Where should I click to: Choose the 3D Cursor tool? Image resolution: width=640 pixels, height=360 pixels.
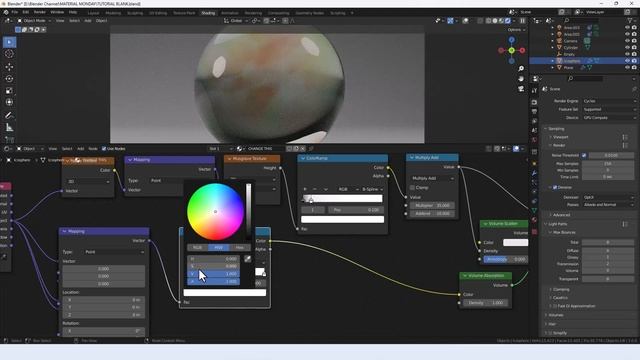click(x=9, y=54)
